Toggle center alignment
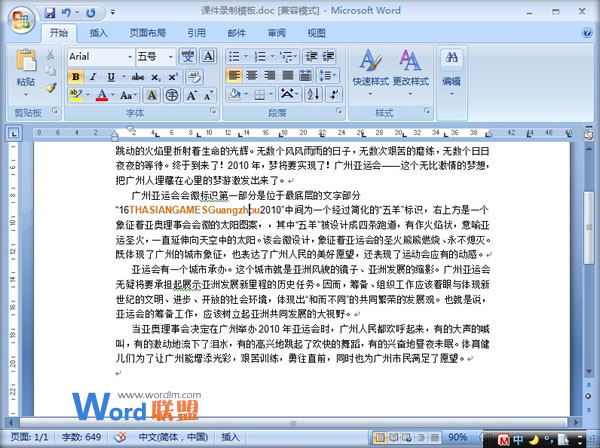600x448 pixels. pos(251,76)
